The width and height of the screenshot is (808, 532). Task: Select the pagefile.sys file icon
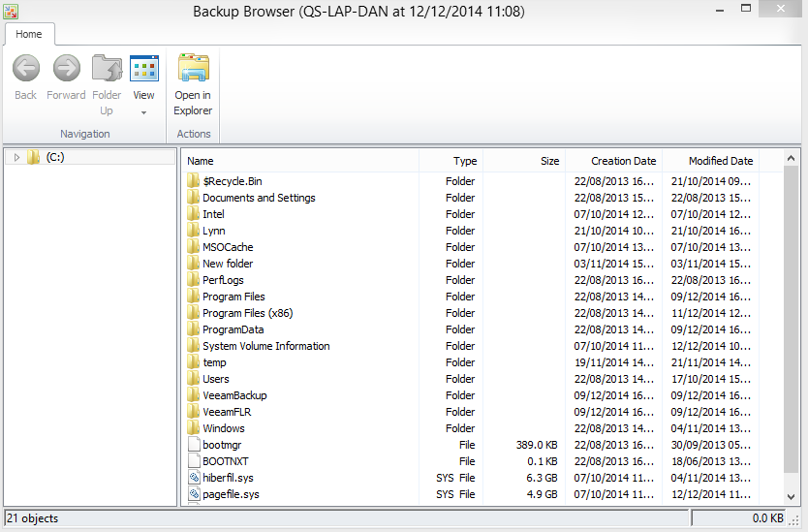[194, 494]
